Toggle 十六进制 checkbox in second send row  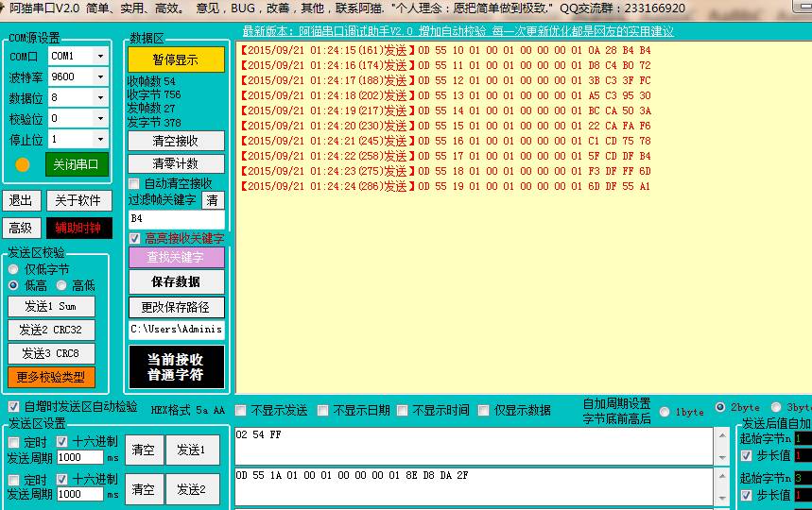point(61,479)
